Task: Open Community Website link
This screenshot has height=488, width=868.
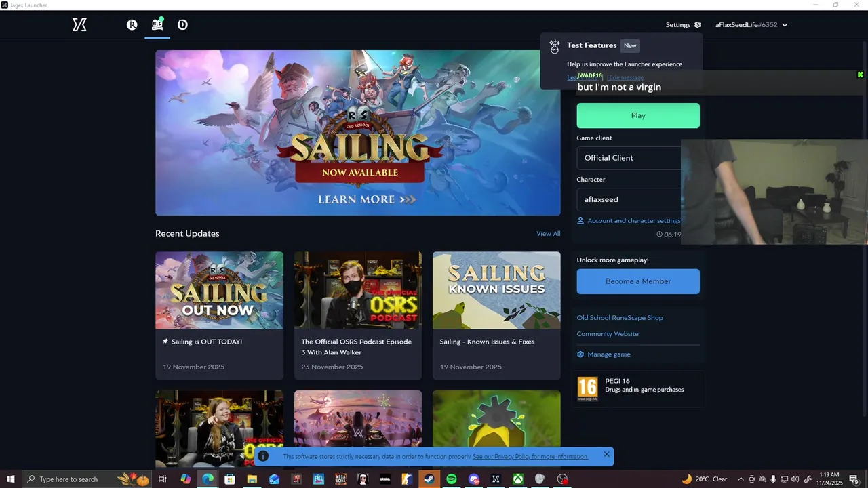Action: click(x=608, y=334)
